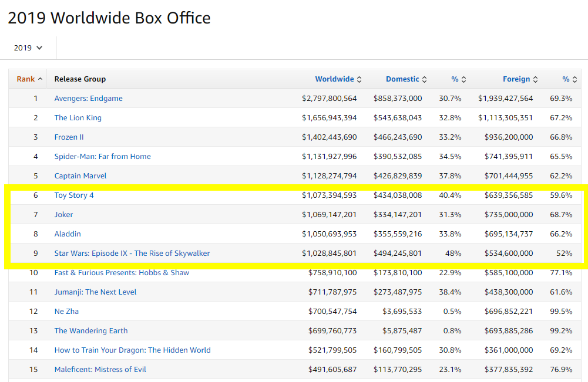The image size is (588, 382).
Task: Select Aladdin's $1,050,693,953 worldwide gross
Action: click(x=330, y=234)
